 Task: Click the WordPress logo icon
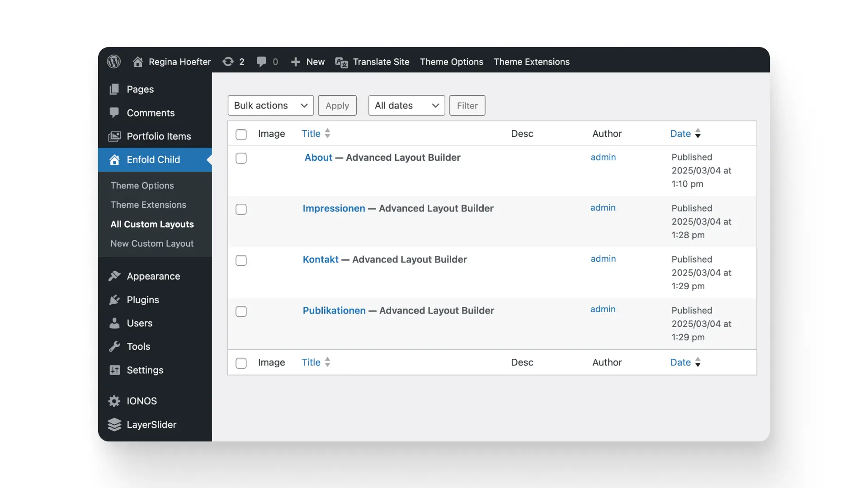pyautogui.click(x=114, y=61)
